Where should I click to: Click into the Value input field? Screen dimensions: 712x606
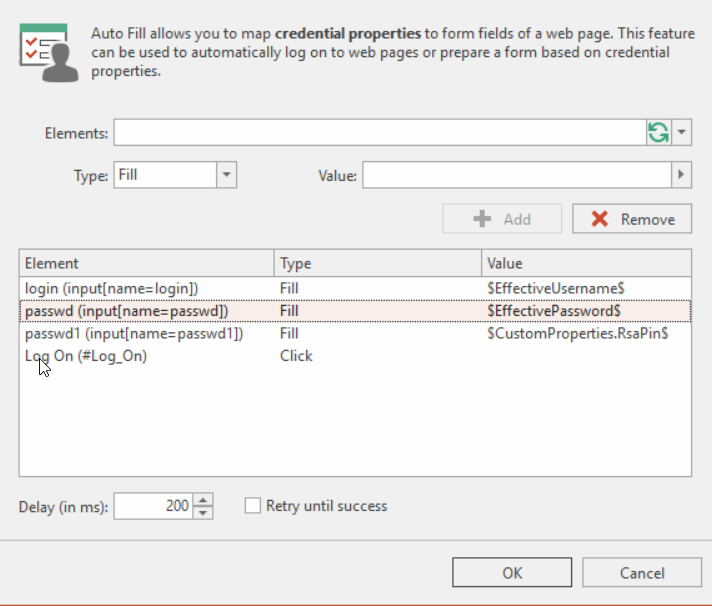[516, 175]
